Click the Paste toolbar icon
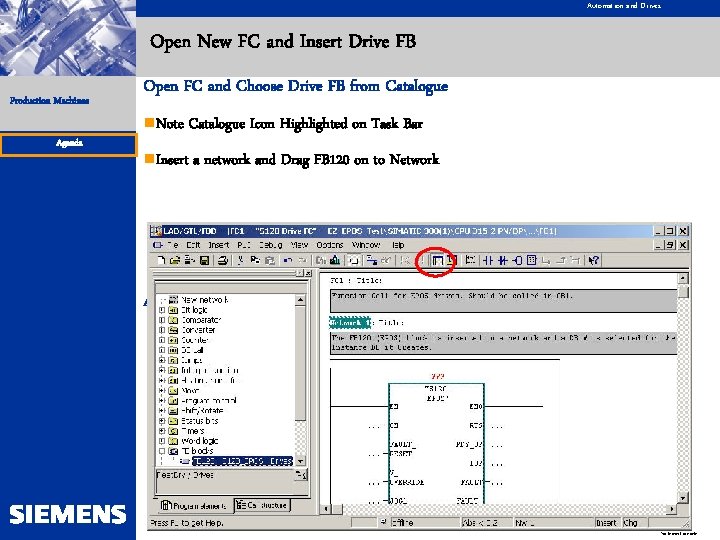720x540 pixels. (270, 260)
